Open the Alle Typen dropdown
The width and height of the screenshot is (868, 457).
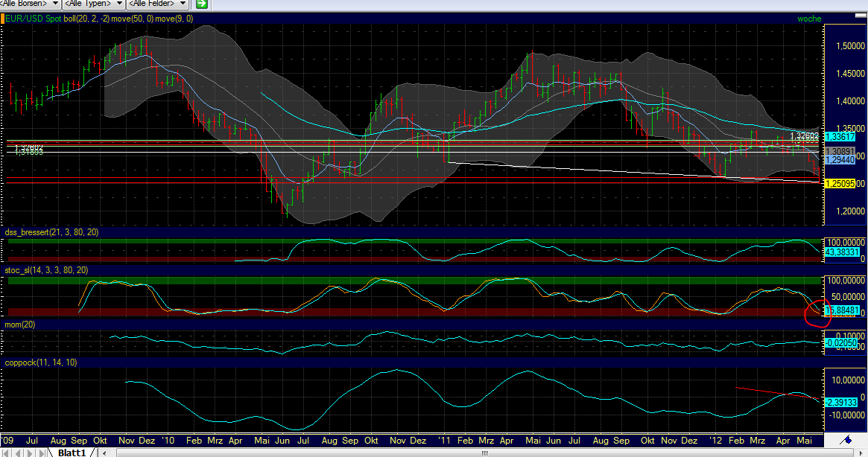pyautogui.click(x=93, y=4)
